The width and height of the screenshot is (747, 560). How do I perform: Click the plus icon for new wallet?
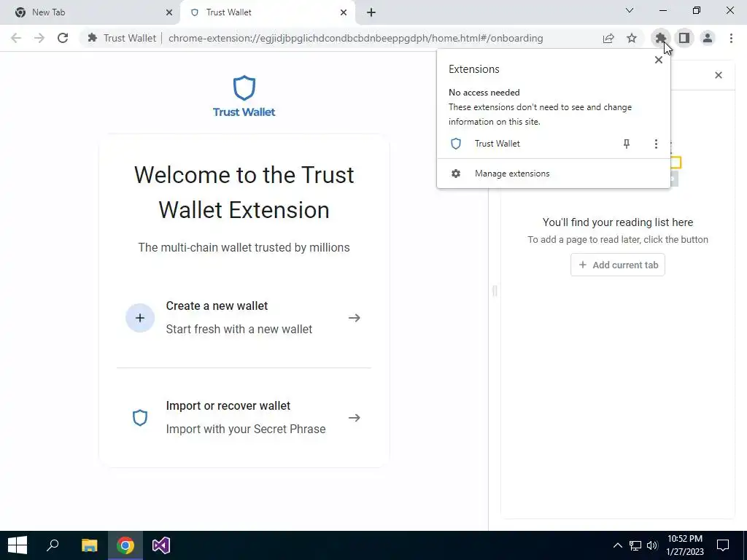pos(140,318)
